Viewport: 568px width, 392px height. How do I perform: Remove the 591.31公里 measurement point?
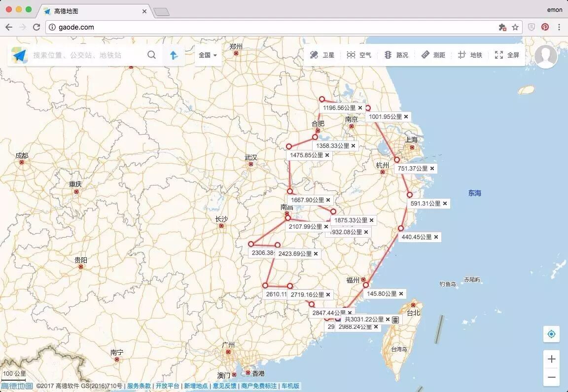pyautogui.click(x=445, y=204)
